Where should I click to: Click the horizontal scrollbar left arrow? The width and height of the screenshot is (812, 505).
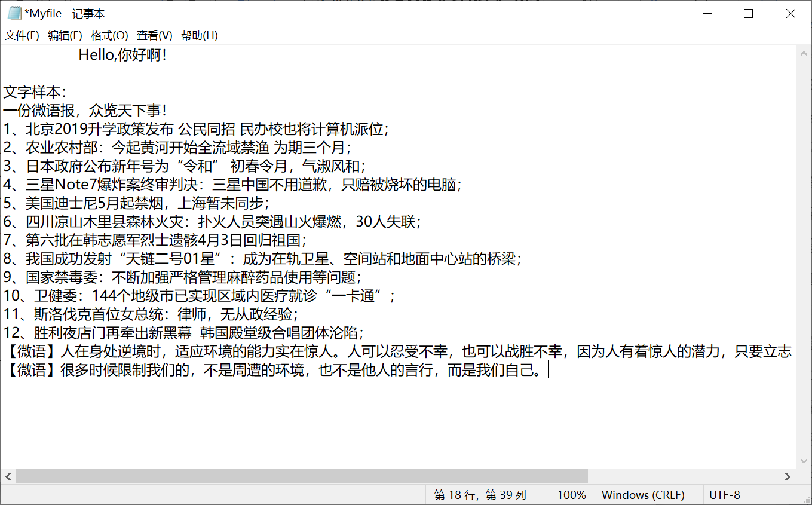[x=8, y=476]
